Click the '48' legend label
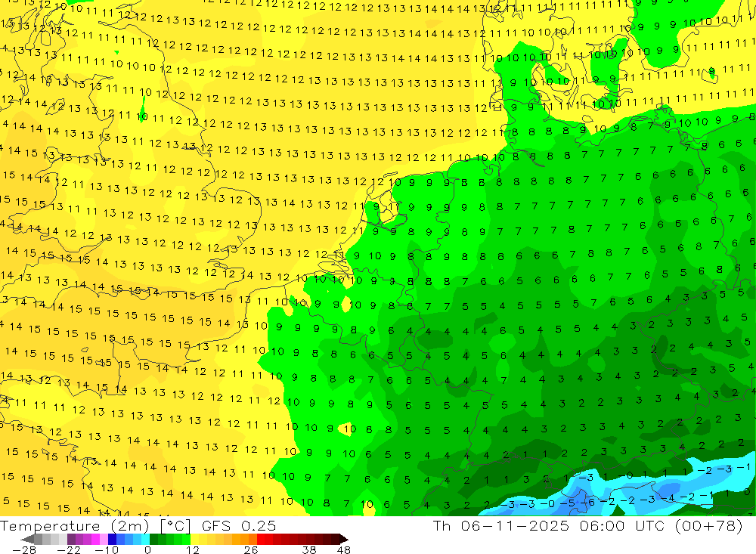This screenshot has width=756, height=554. [x=344, y=549]
